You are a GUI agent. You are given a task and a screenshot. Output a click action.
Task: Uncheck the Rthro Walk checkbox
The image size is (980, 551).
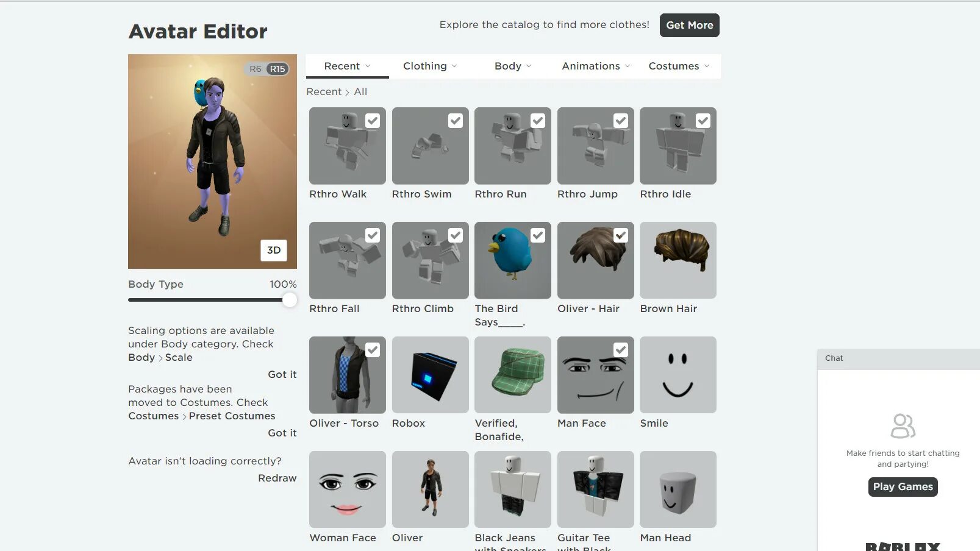(373, 121)
